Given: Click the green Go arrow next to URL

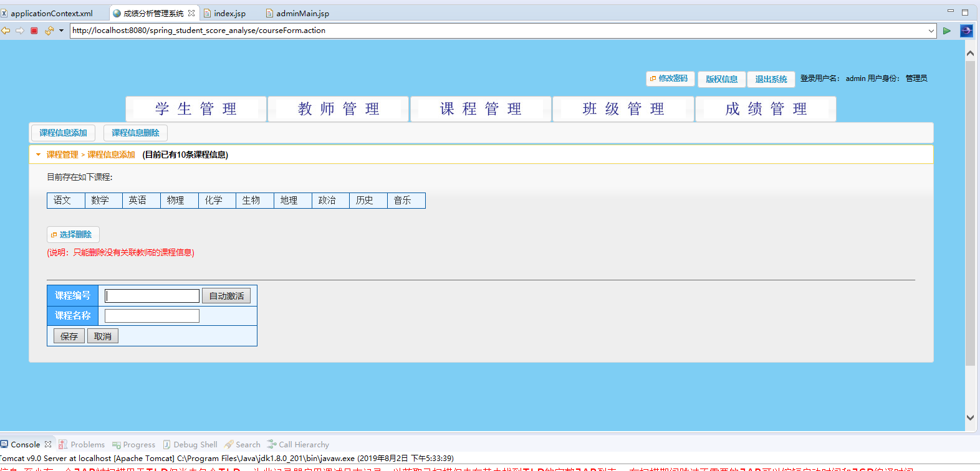Looking at the screenshot, I should click(947, 31).
